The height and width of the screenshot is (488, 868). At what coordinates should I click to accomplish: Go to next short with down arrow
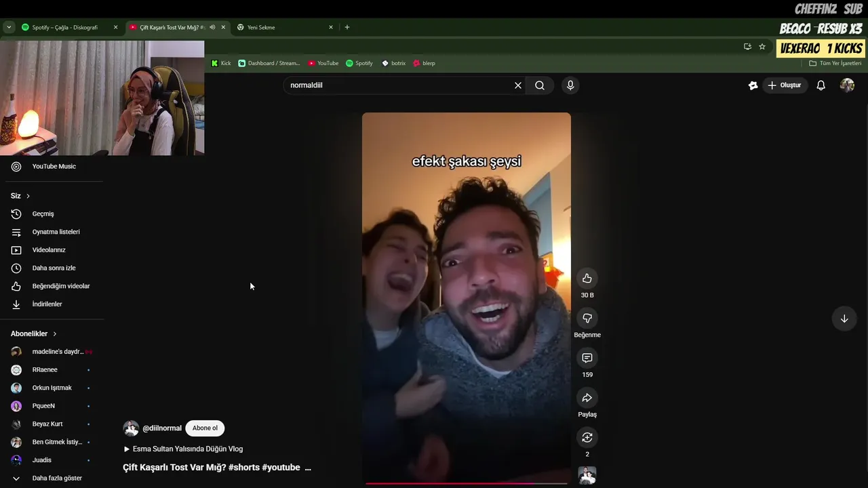[x=844, y=319]
